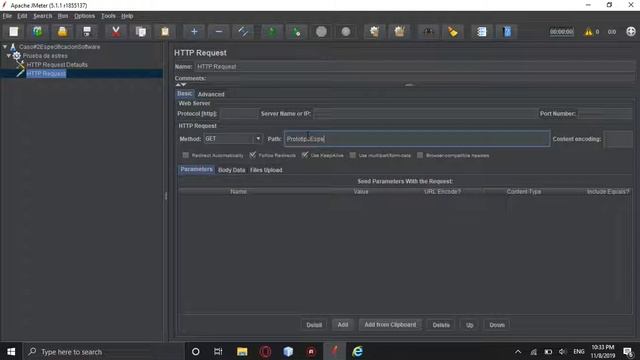
Task: Open Task View on the taskbar
Action: [x=218, y=351]
